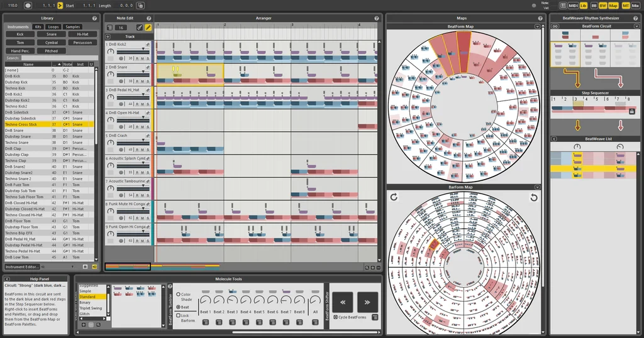This screenshot has height=338, width=644.
Task: Collapse the BeatWeave List section arrow
Action: pyautogui.click(x=554, y=139)
